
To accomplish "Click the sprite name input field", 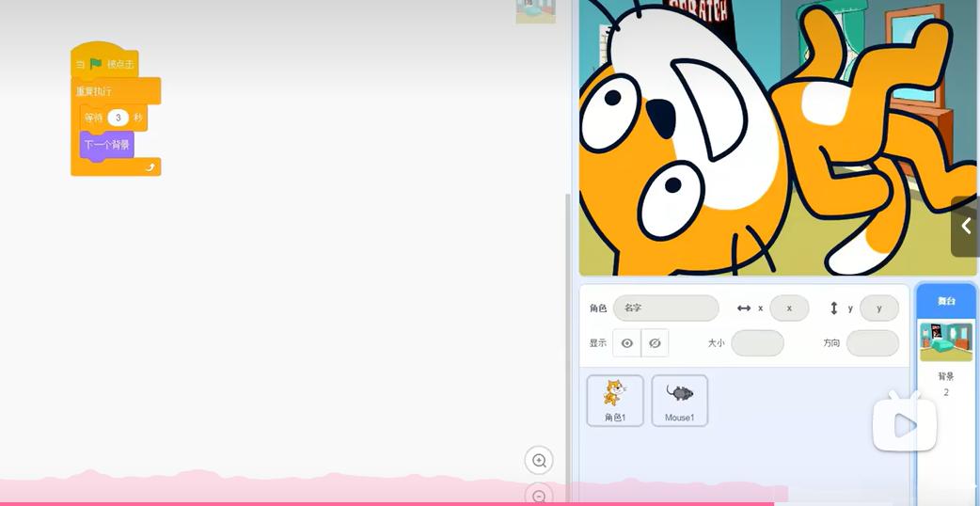I will (666, 308).
